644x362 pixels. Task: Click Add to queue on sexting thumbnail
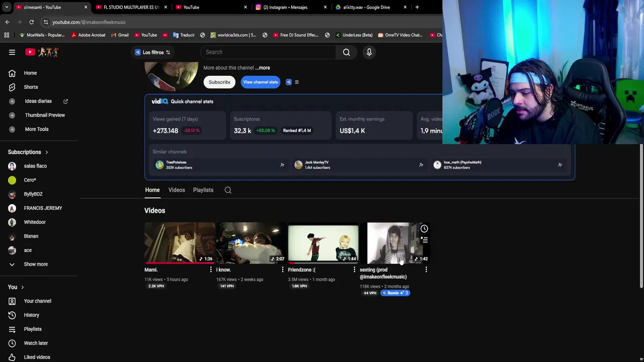424,240
